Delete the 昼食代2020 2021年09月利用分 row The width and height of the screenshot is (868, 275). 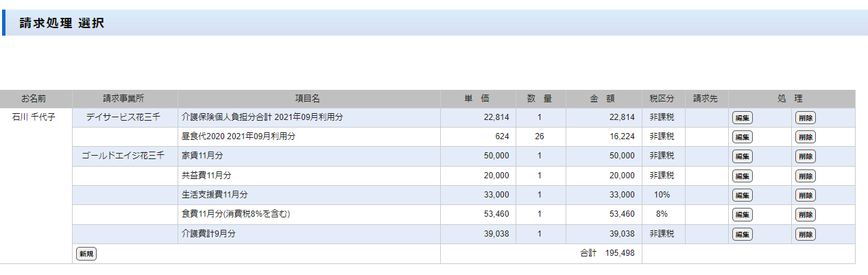(x=805, y=137)
